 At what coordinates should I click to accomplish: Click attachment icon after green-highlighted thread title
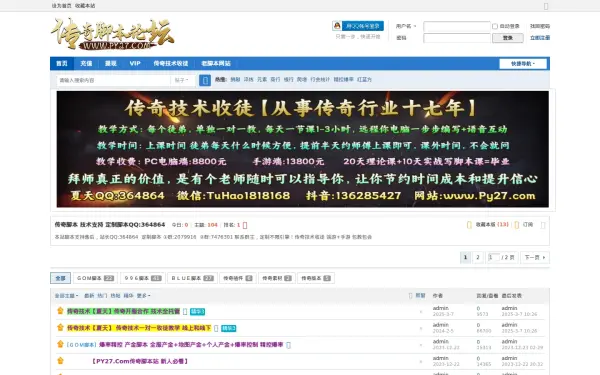[x=185, y=311]
